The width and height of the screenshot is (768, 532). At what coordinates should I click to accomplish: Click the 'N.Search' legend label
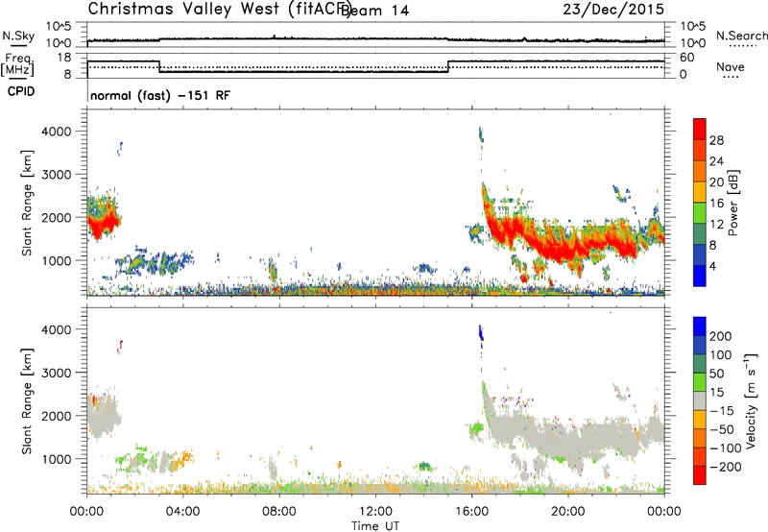tap(741, 36)
